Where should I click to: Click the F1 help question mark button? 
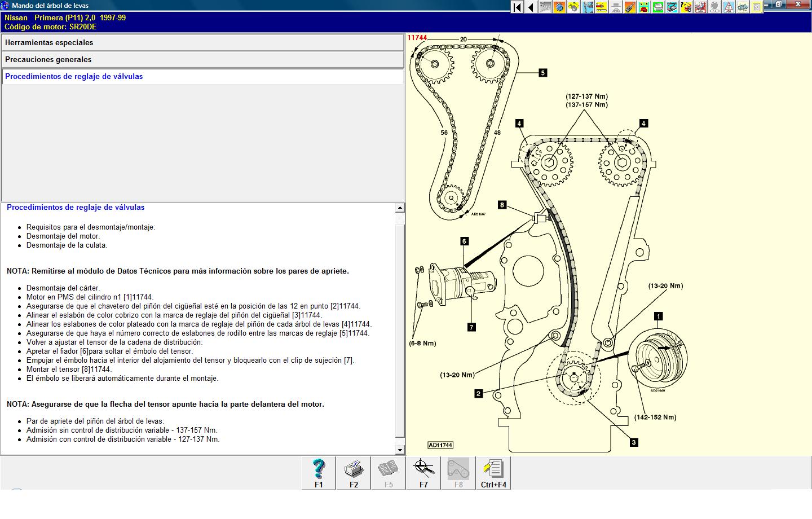[319, 473]
